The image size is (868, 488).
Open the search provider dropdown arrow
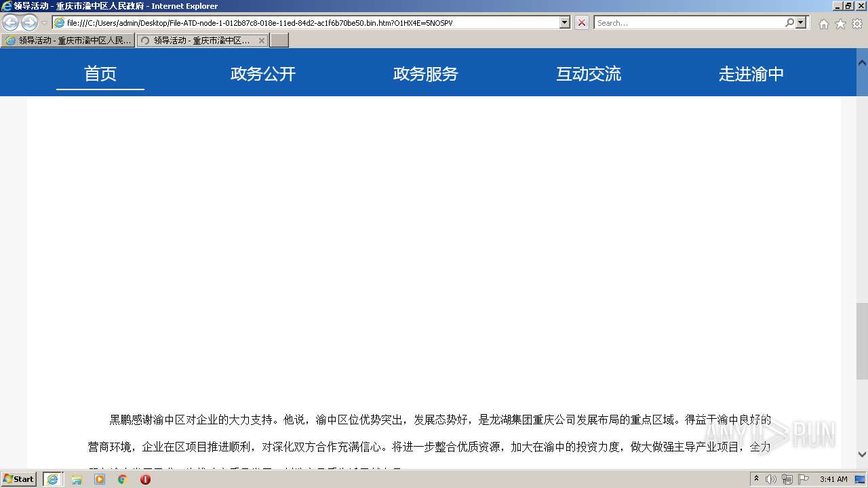point(802,22)
